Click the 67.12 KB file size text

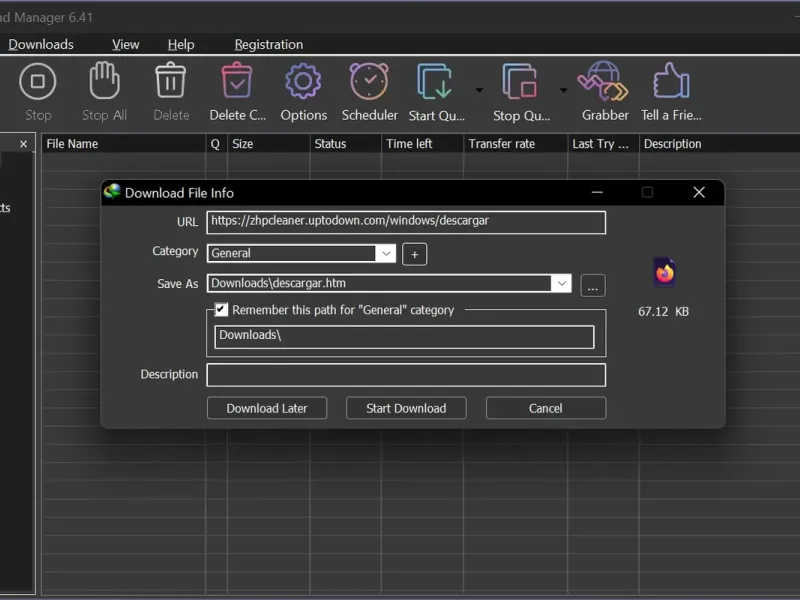coord(663,311)
